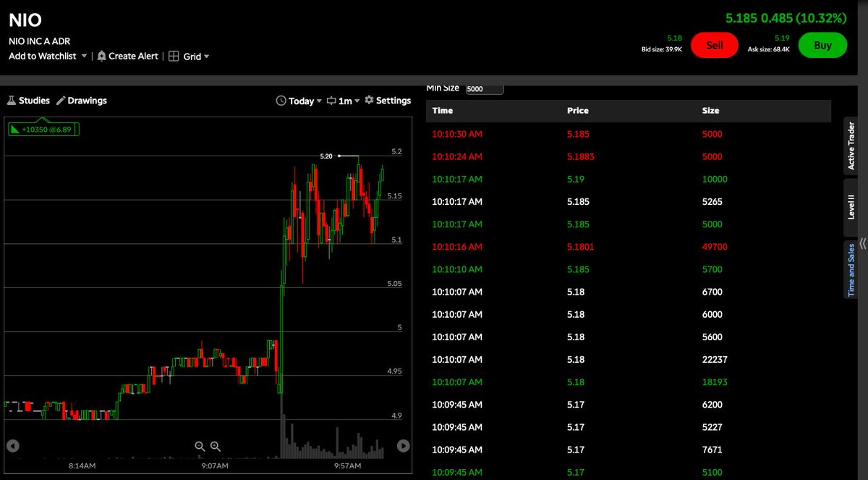
Task: Click size 18193 in trade list
Action: pos(715,382)
